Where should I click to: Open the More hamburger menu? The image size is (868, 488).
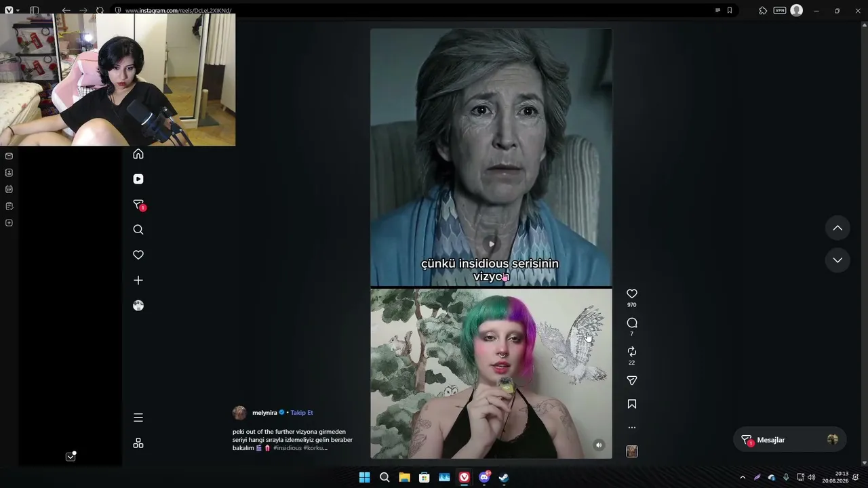pyautogui.click(x=138, y=418)
